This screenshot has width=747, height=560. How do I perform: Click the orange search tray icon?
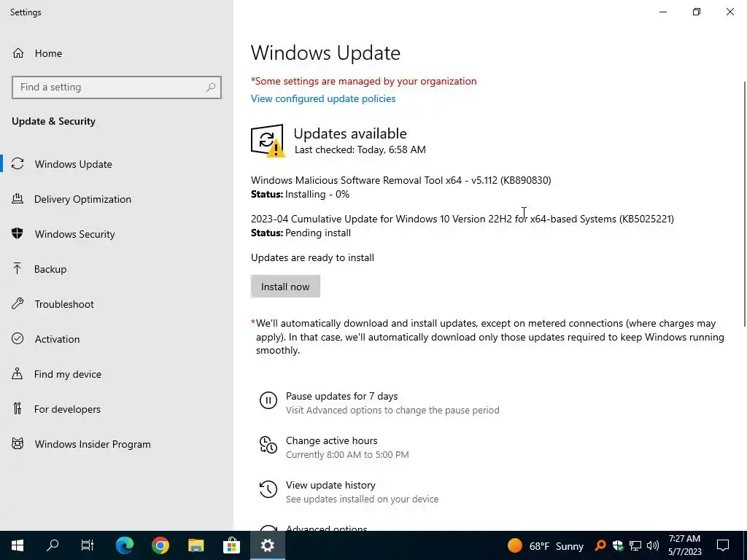click(x=600, y=545)
